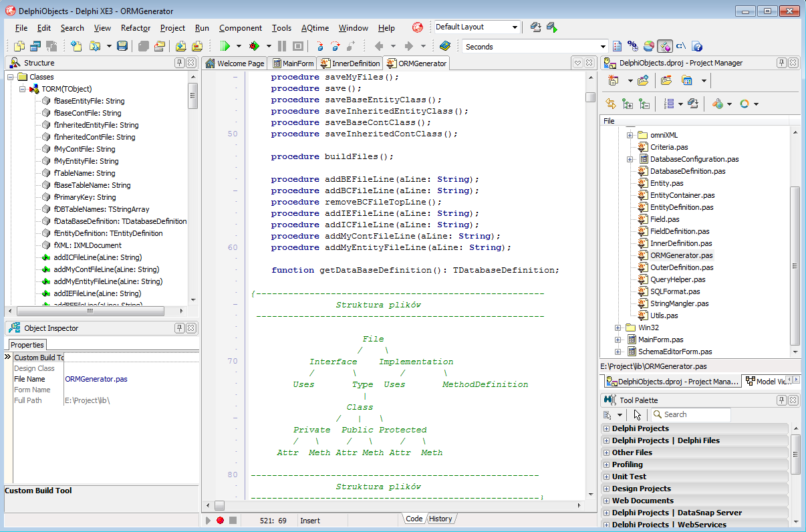This screenshot has width=806, height=532.
Task: Click the Record breakpoint red circle in editor footer
Action: pyautogui.click(x=220, y=520)
